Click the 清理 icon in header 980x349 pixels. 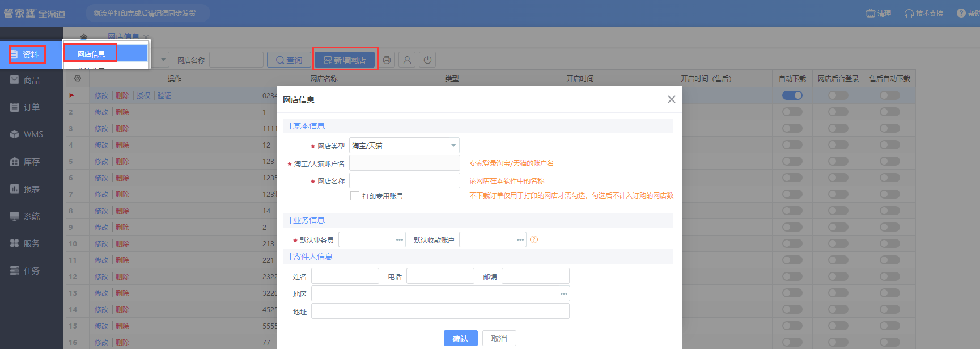[879, 13]
